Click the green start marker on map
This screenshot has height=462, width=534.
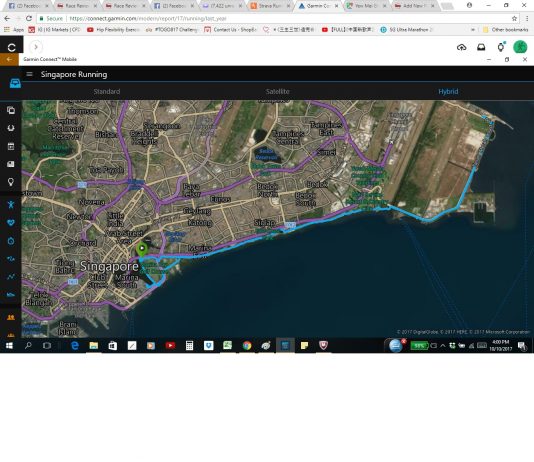tap(142, 250)
